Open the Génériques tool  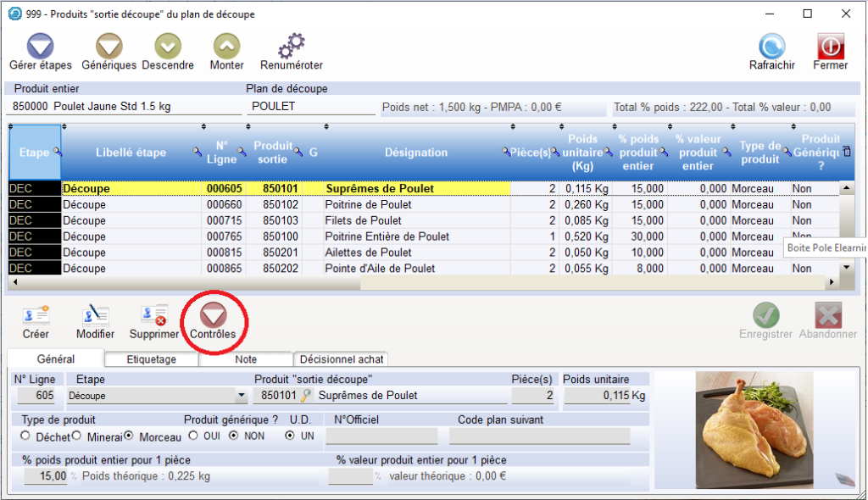[109, 47]
